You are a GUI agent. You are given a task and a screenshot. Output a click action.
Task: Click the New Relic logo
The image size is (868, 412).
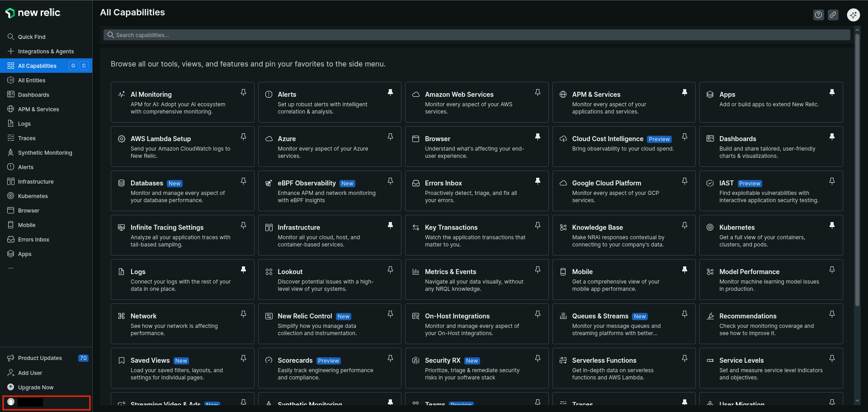[33, 13]
